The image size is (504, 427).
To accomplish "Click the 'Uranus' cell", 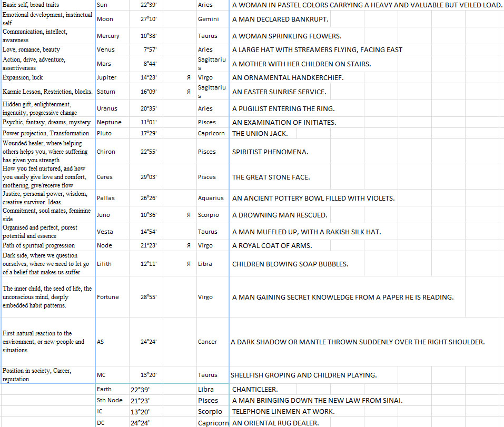I will coord(112,108).
